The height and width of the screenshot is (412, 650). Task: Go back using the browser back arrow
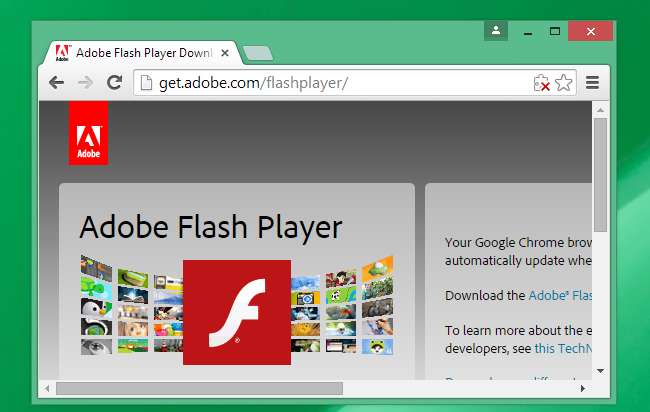(x=56, y=82)
